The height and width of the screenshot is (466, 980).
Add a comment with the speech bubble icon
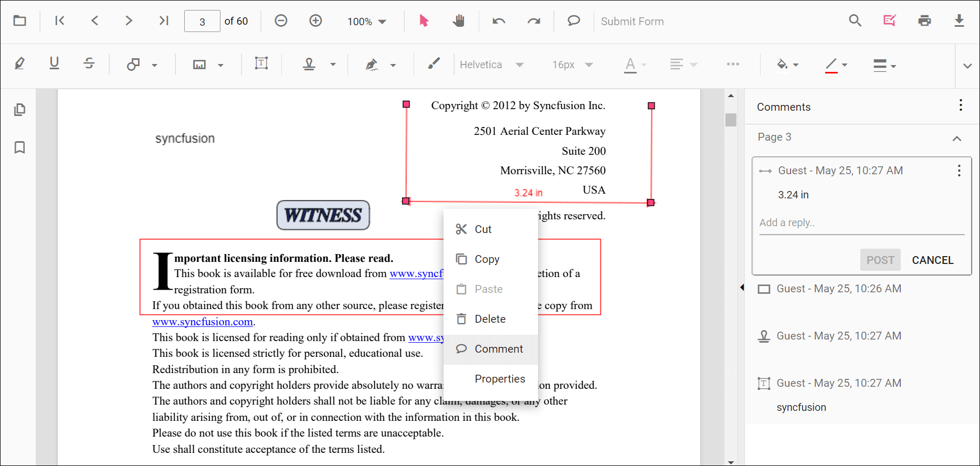[574, 21]
